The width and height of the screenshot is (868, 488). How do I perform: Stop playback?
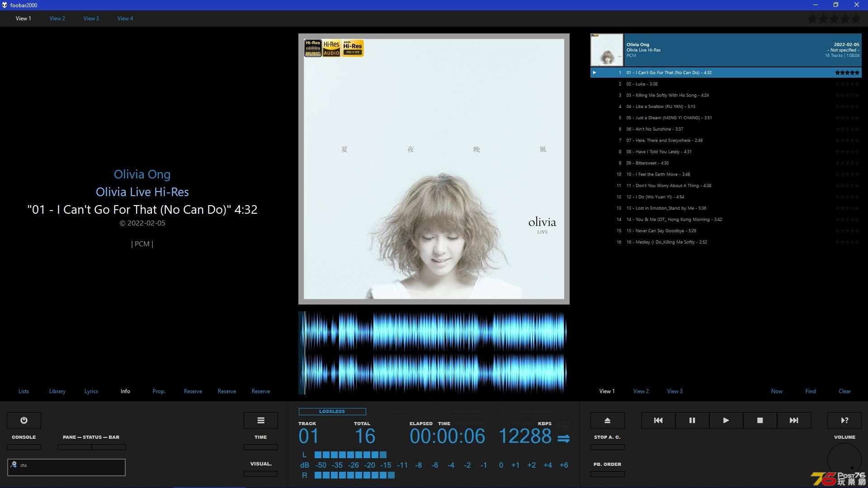pos(760,420)
